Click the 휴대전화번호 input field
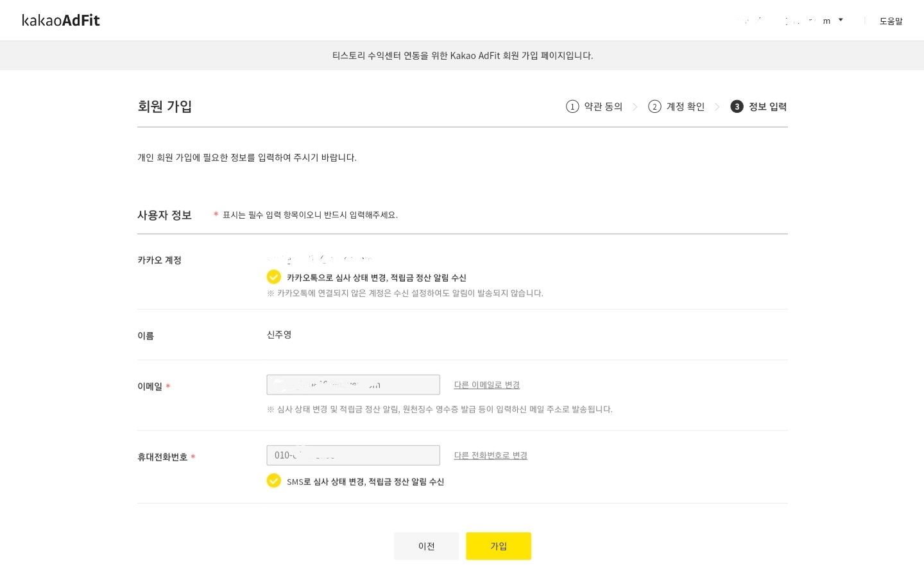This screenshot has height=576, width=924. (354, 455)
